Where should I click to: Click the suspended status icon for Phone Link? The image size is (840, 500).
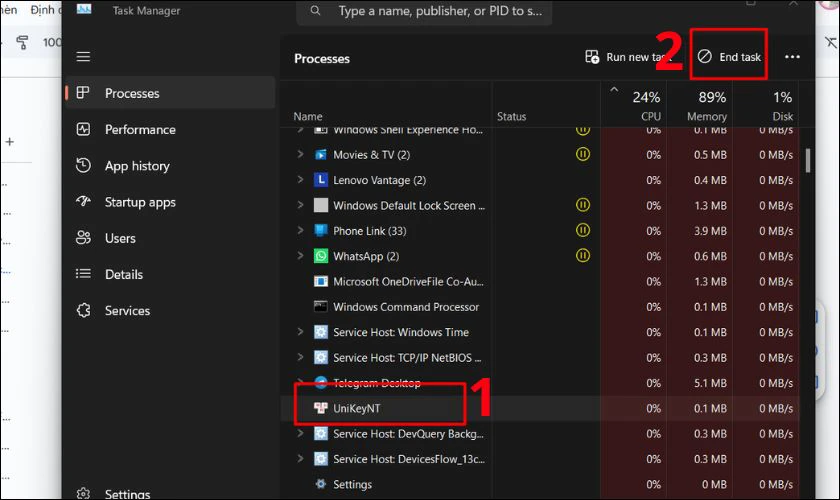(x=583, y=230)
